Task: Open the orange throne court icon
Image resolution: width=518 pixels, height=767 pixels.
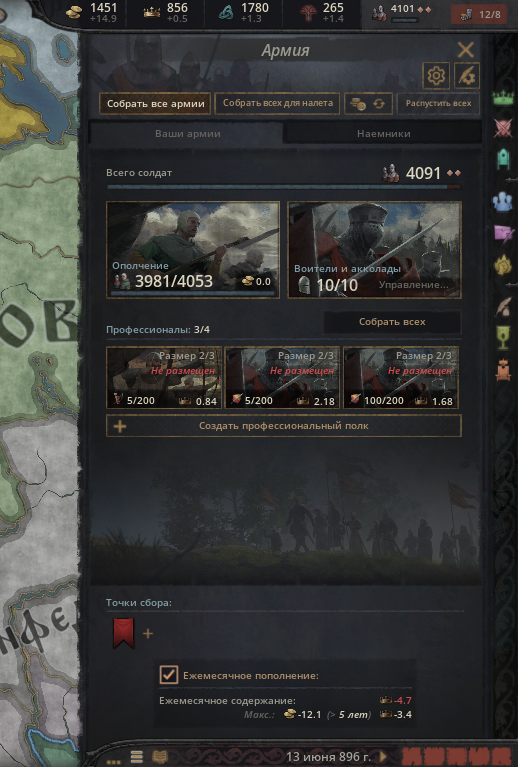Action: [x=503, y=370]
